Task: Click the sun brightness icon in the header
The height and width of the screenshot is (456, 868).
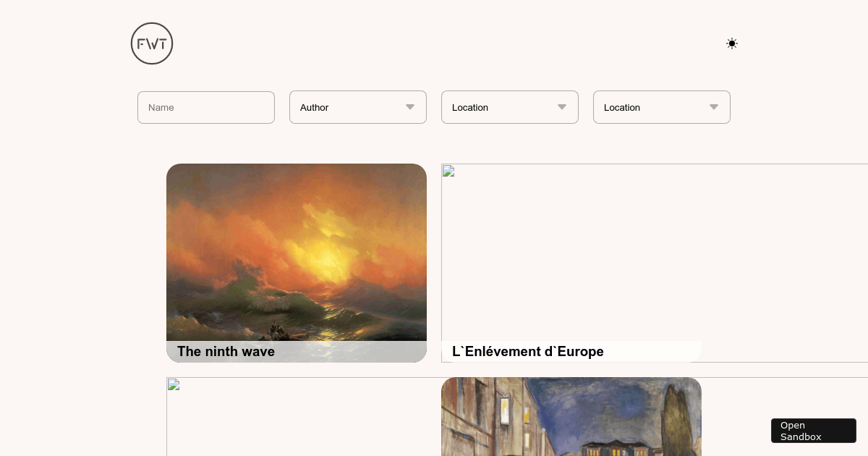Action: pyautogui.click(x=732, y=43)
